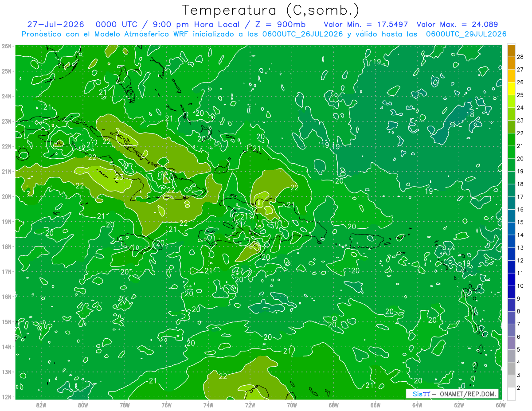Click the 24N latitude label
Image resolution: width=532 pixels, height=411 pixels.
click(x=7, y=96)
